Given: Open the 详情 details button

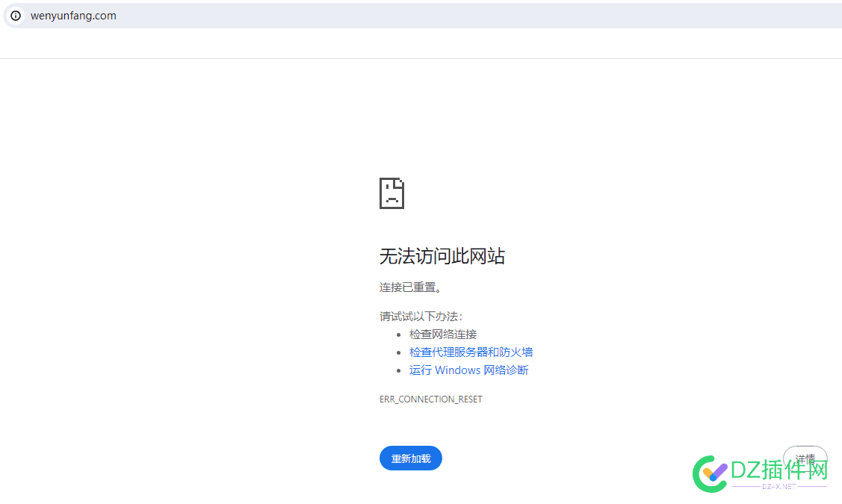Looking at the screenshot, I should coord(805,458).
